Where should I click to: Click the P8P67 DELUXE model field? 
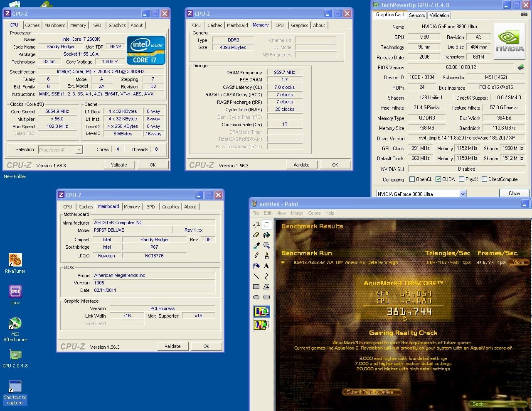132,230
